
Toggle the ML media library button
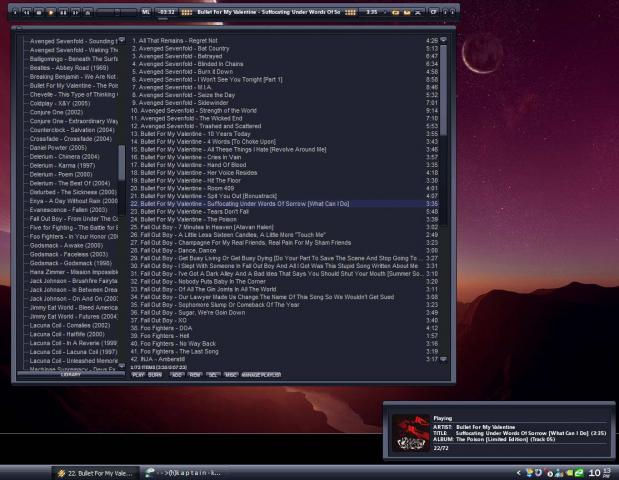[x=146, y=12]
